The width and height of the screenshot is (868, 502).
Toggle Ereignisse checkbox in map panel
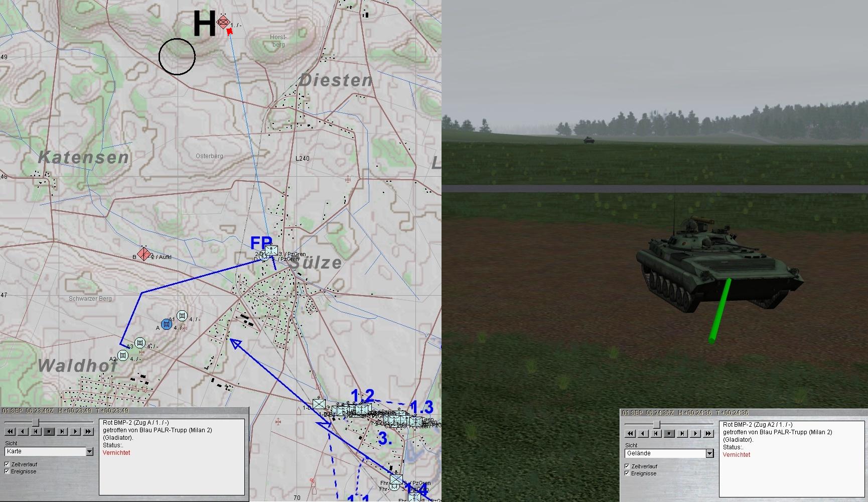click(x=7, y=471)
